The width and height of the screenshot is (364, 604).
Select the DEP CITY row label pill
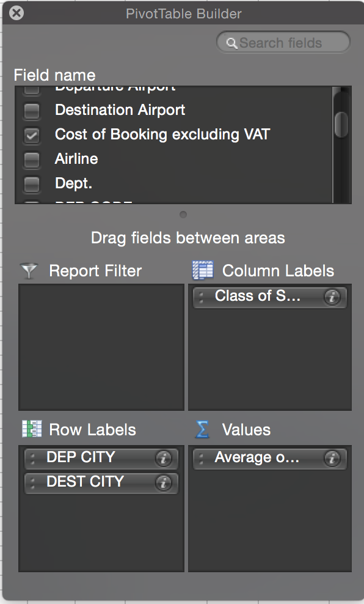[x=101, y=459]
